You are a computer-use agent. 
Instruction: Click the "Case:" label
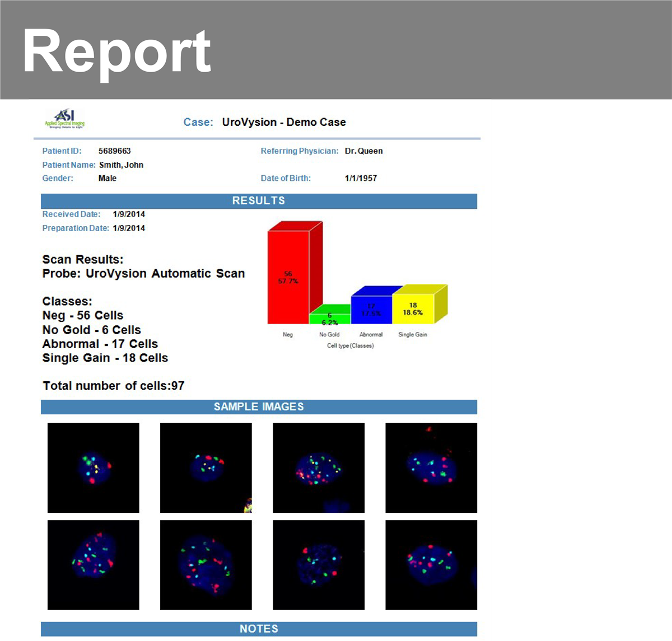[198, 122]
